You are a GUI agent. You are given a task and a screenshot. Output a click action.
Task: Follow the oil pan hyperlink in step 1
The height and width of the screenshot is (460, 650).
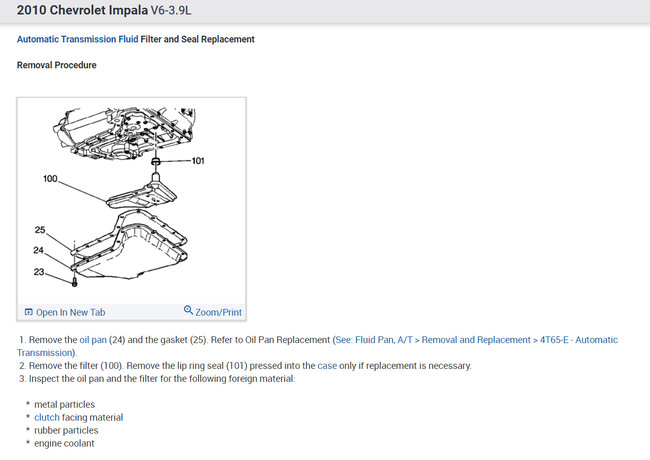pos(93,340)
